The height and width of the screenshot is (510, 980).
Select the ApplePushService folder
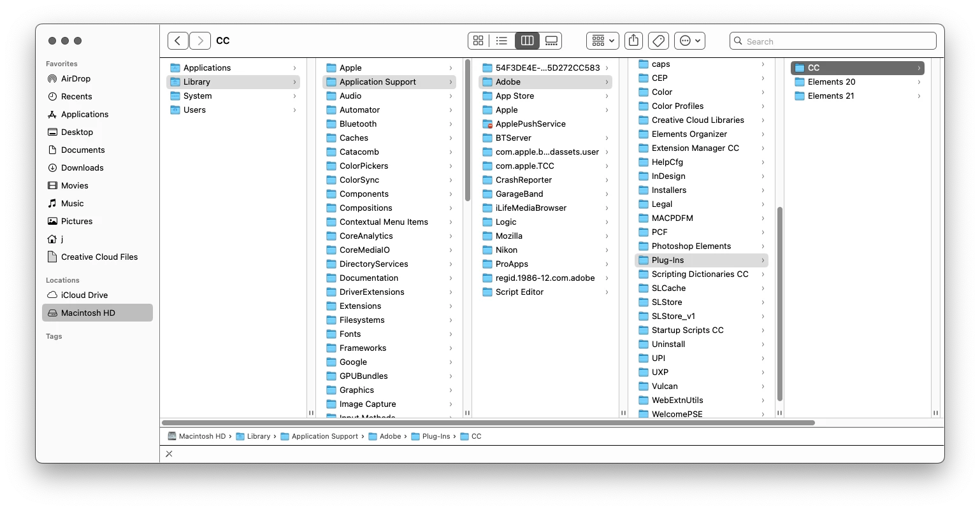coord(545,124)
